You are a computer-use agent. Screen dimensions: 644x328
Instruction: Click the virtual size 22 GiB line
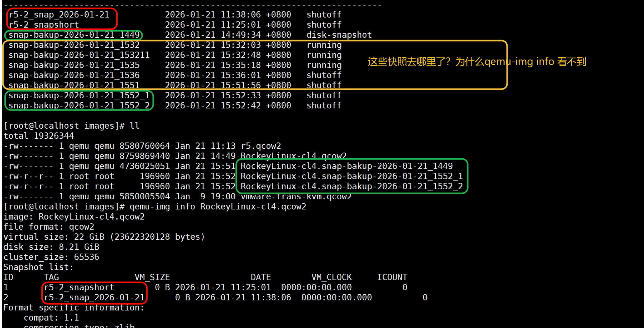coord(104,237)
